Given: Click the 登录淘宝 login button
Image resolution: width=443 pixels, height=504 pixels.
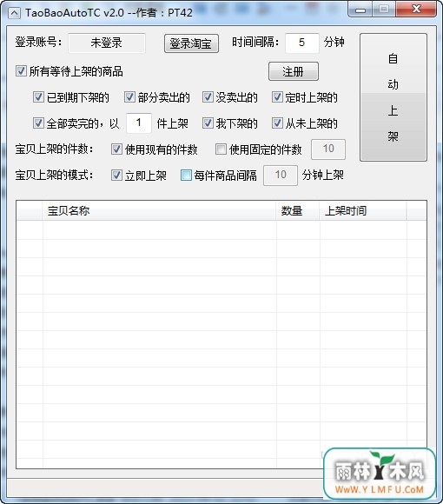Looking at the screenshot, I should tap(191, 43).
